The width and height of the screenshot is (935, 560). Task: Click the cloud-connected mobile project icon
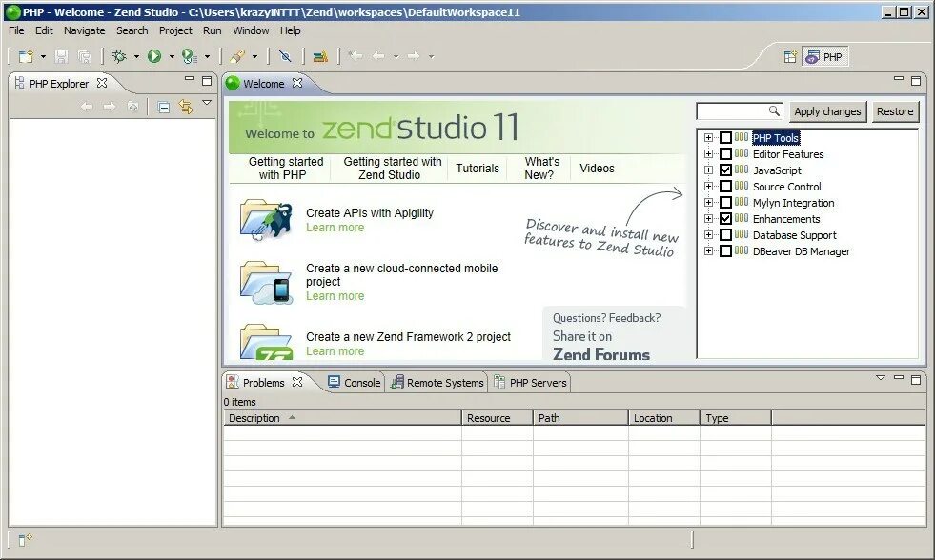point(266,283)
